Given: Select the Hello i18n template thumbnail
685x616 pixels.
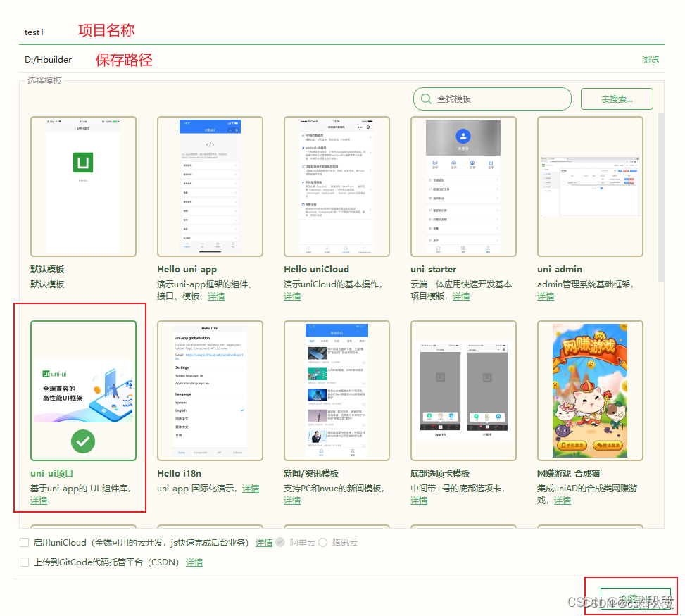Looking at the screenshot, I should tap(210, 391).
